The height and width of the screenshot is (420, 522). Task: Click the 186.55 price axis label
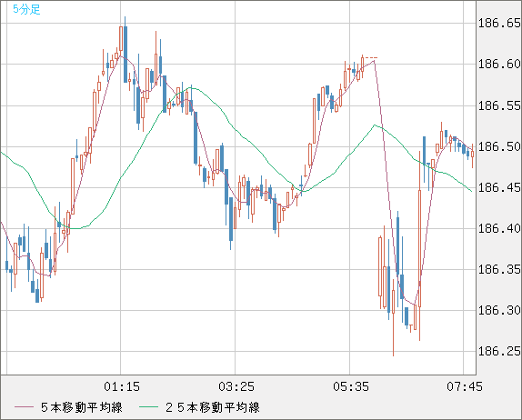[x=499, y=105]
